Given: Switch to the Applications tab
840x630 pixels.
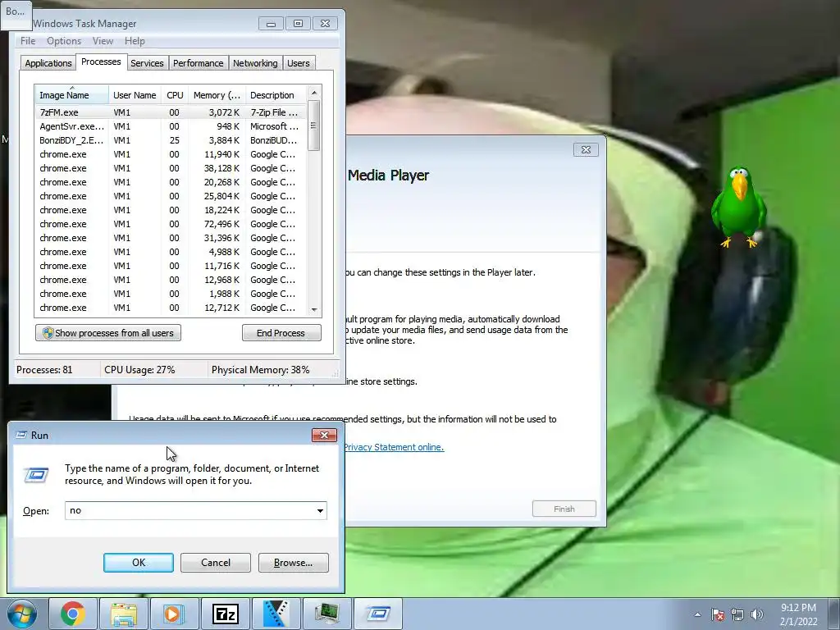Looking at the screenshot, I should [48, 63].
